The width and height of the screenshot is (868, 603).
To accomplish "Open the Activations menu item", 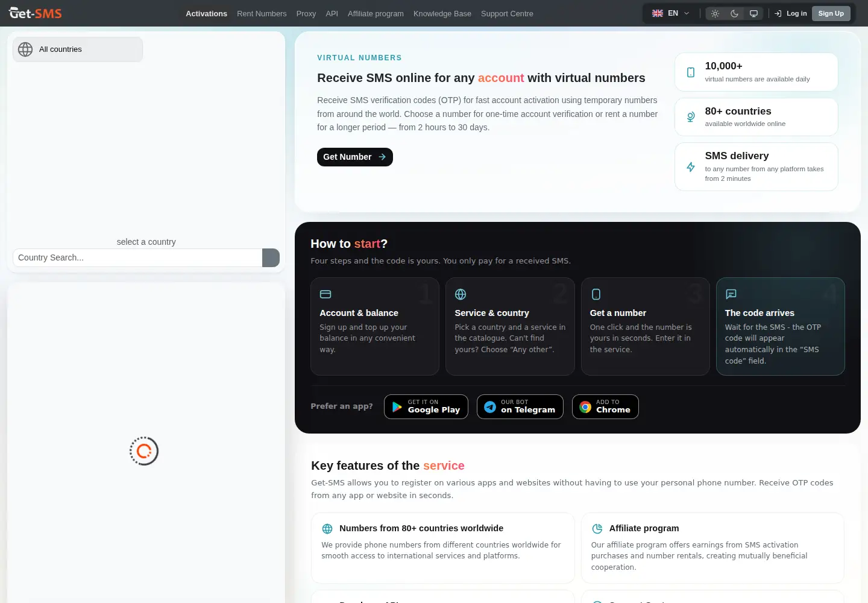I will click(206, 13).
